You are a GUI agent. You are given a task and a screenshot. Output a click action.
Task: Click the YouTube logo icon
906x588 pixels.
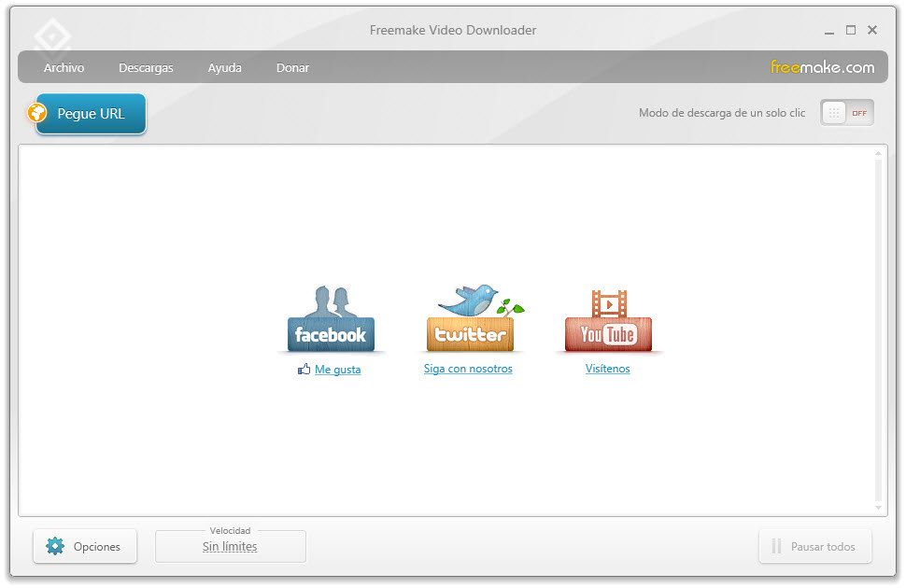(608, 320)
